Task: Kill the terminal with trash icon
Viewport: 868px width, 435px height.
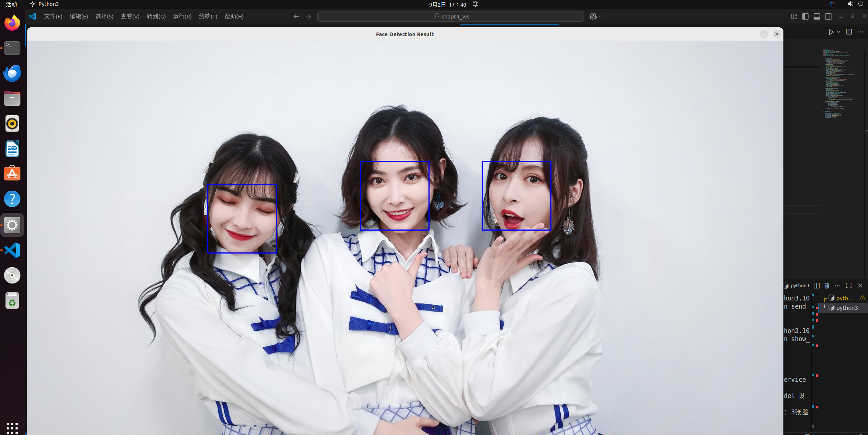Action: (x=827, y=286)
